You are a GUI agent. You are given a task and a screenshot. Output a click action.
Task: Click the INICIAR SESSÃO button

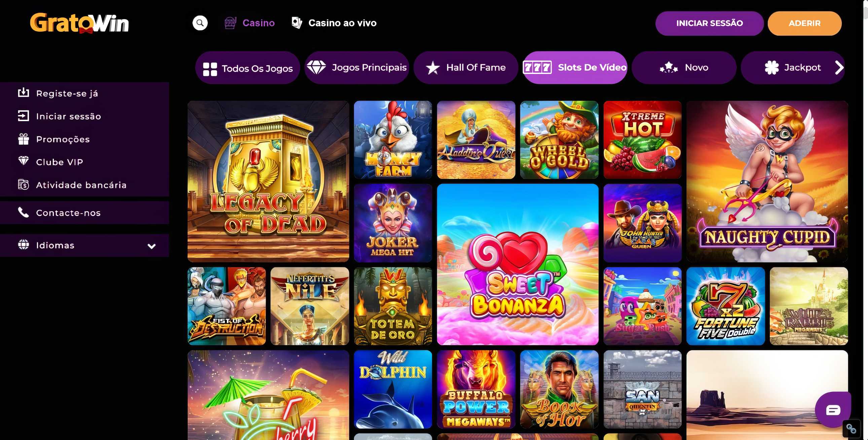click(x=709, y=23)
